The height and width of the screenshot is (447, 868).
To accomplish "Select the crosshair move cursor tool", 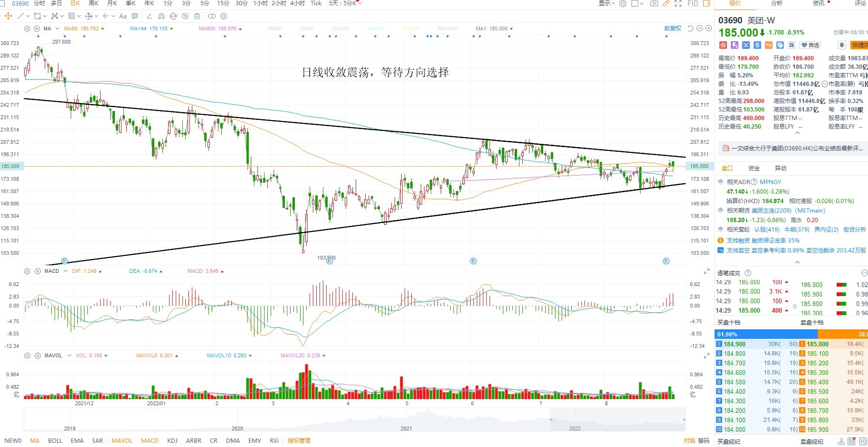I will click(x=8, y=16).
